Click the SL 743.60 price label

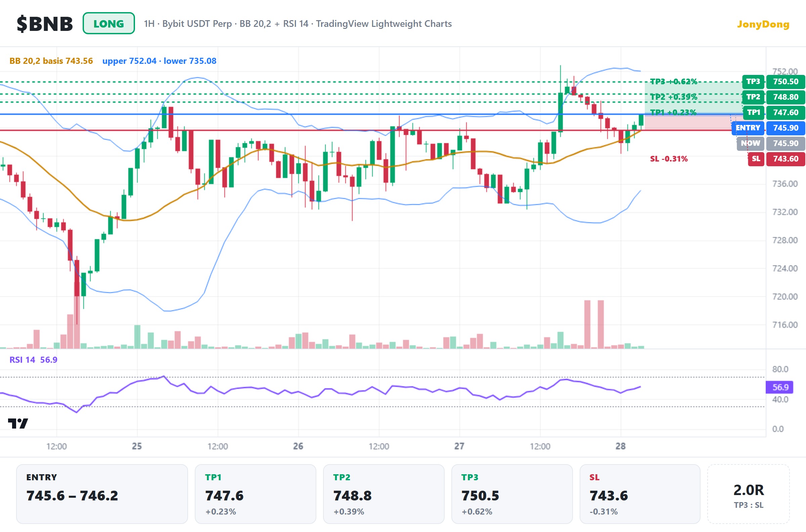point(776,159)
